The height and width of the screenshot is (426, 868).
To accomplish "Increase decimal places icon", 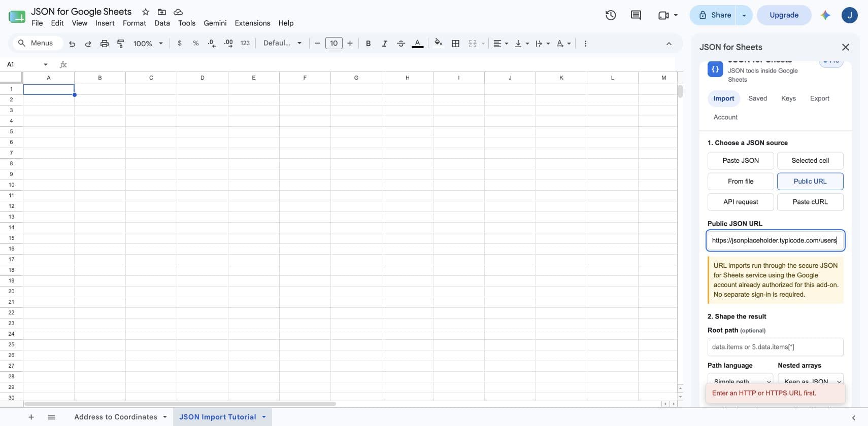I will pos(228,43).
